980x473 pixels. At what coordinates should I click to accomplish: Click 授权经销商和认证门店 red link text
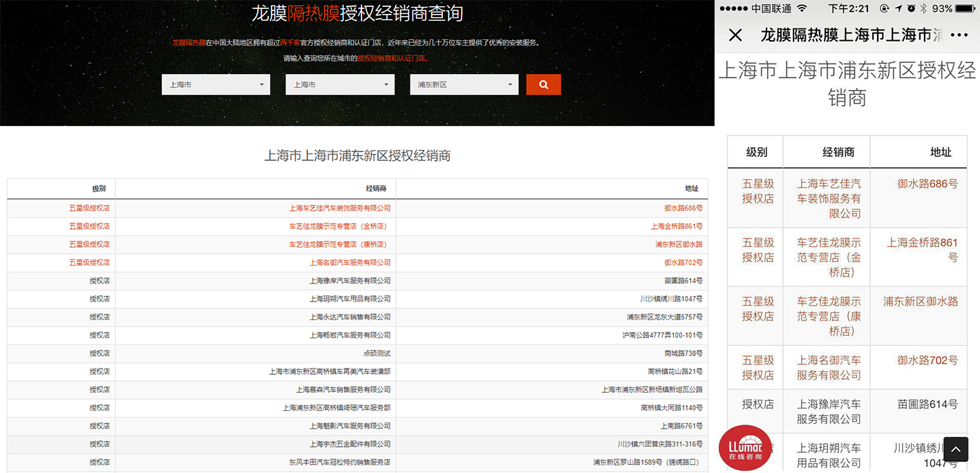click(x=392, y=59)
